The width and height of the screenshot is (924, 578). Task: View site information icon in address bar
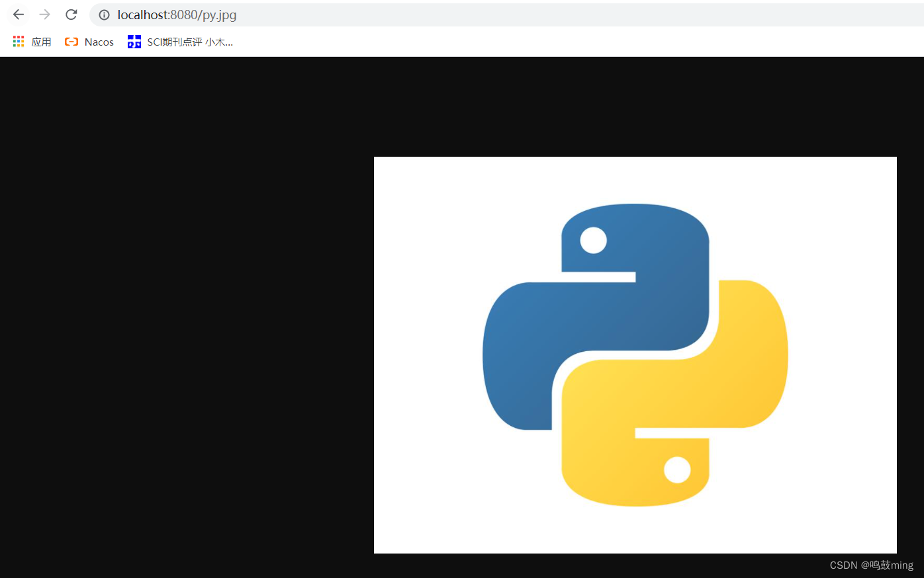104,15
